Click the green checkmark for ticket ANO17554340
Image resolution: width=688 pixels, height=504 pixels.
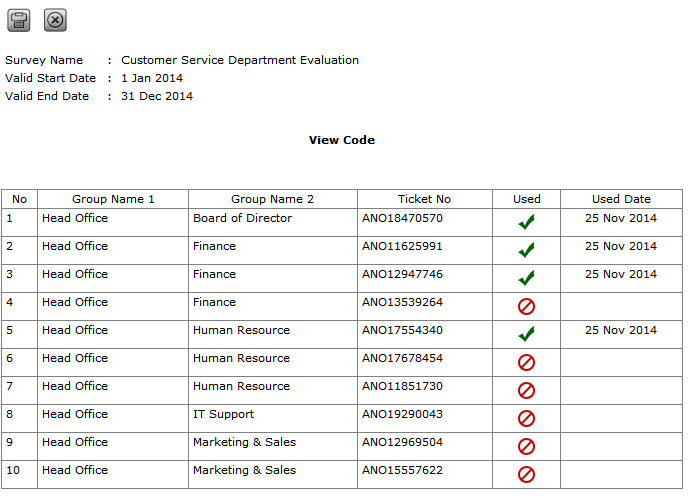526,334
